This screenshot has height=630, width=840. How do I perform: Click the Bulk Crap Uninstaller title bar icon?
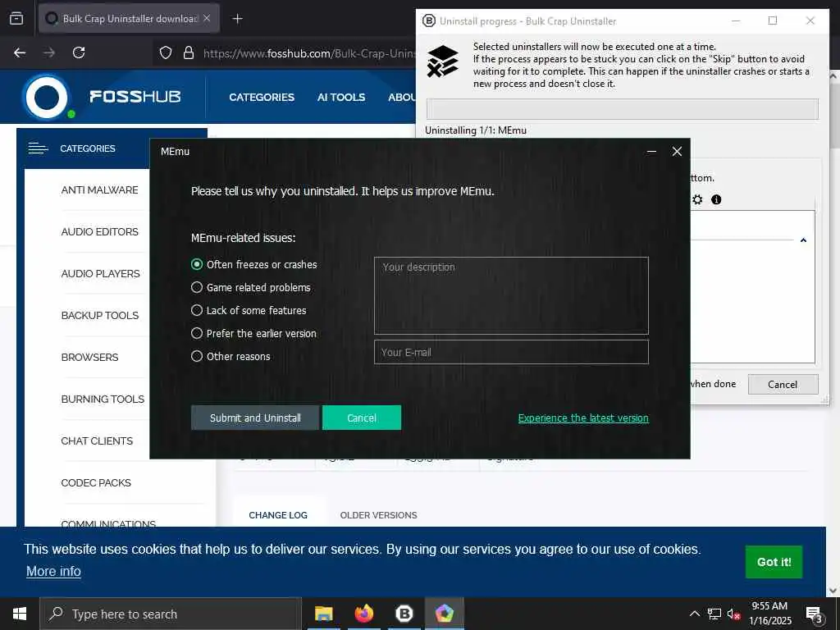pos(428,21)
